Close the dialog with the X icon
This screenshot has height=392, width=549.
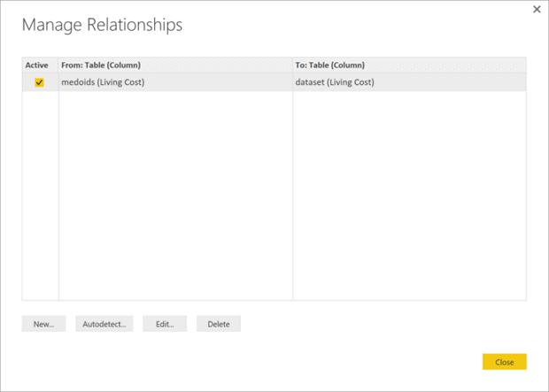[537, 10]
